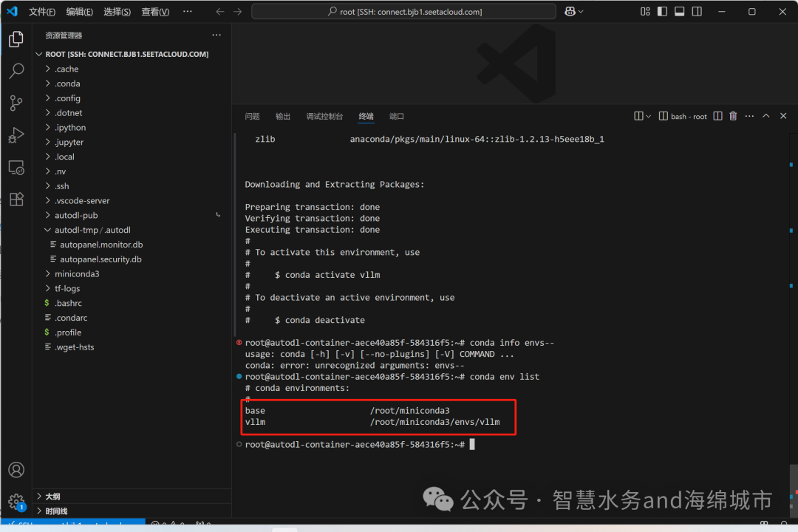Image resolution: width=798 pixels, height=532 pixels.
Task: Open the Remote Explorer icon
Action: click(16, 168)
